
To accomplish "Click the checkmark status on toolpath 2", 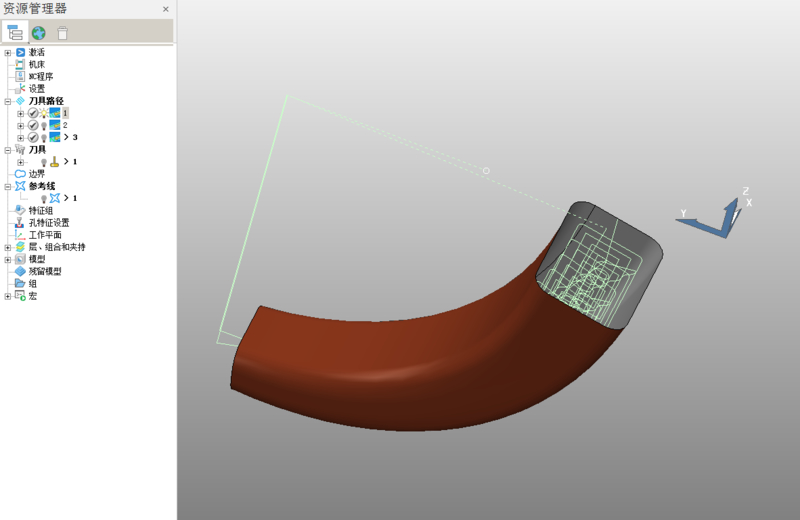I will coord(33,126).
